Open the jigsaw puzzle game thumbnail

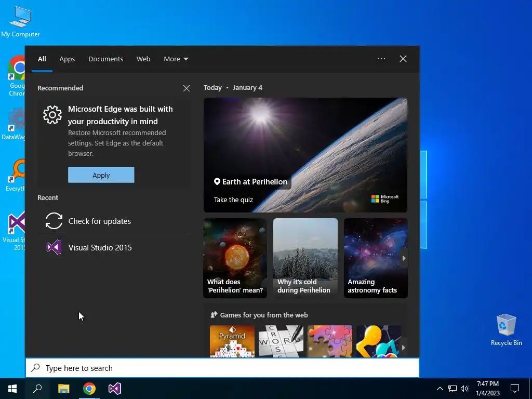(330, 341)
